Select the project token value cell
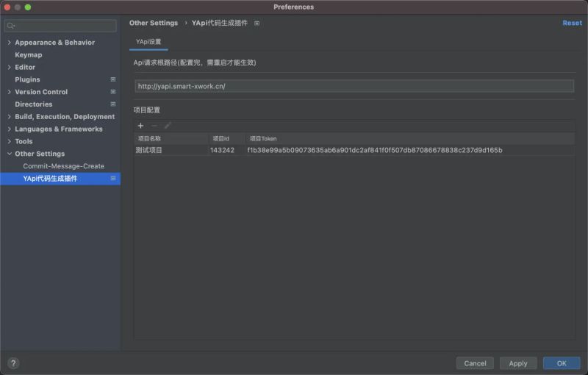Image resolution: width=588 pixels, height=375 pixels. pyautogui.click(x=410, y=151)
